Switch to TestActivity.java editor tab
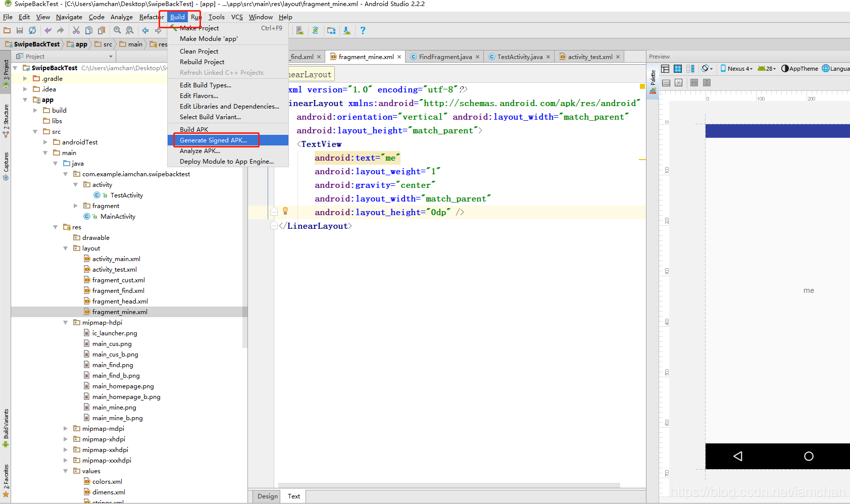The width and height of the screenshot is (850, 504). click(x=520, y=57)
